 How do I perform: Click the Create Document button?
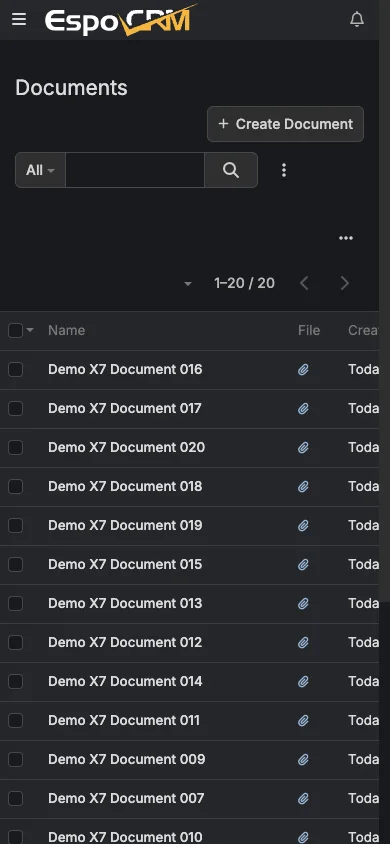pyautogui.click(x=286, y=124)
